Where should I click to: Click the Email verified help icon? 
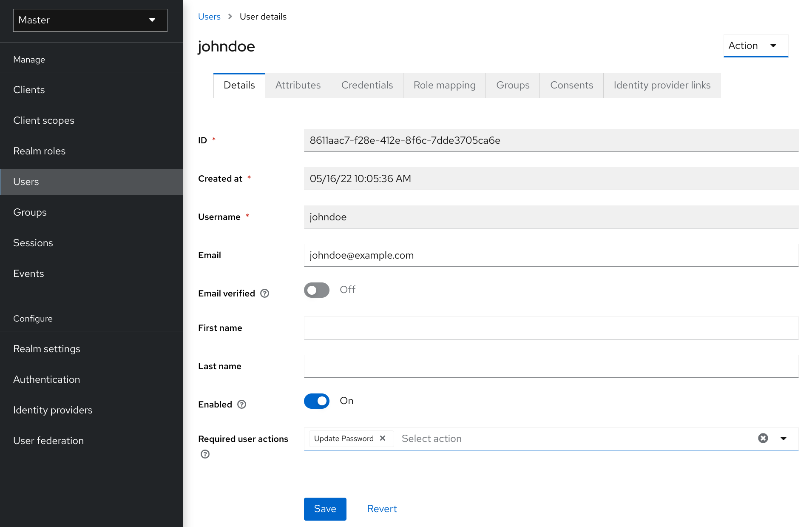[x=264, y=293]
